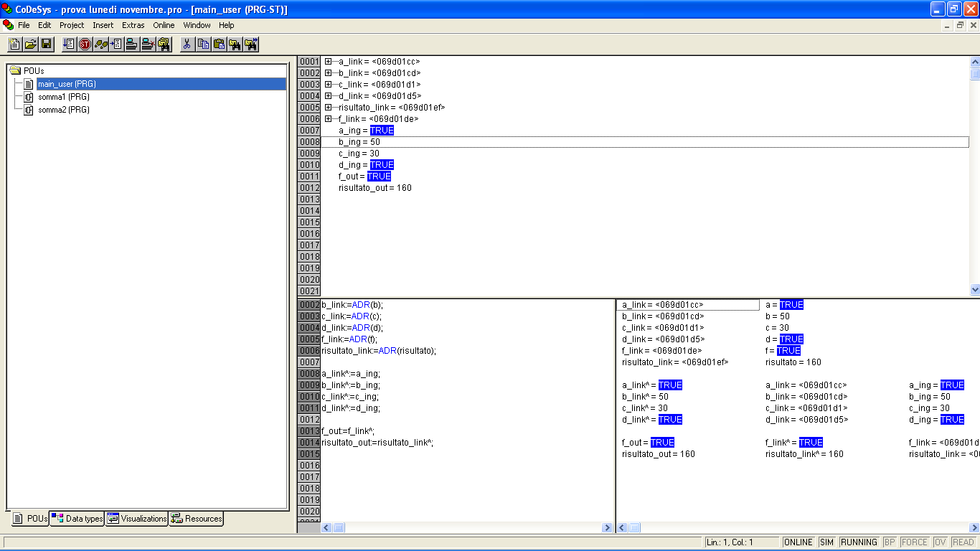980x551 pixels.
Task: Open the Project menu
Action: [72, 25]
